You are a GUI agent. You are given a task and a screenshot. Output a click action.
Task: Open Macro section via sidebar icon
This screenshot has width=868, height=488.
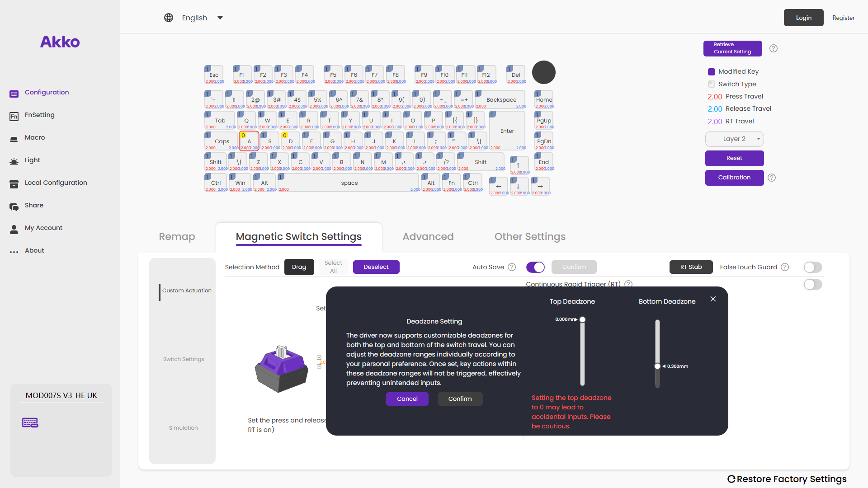14,138
